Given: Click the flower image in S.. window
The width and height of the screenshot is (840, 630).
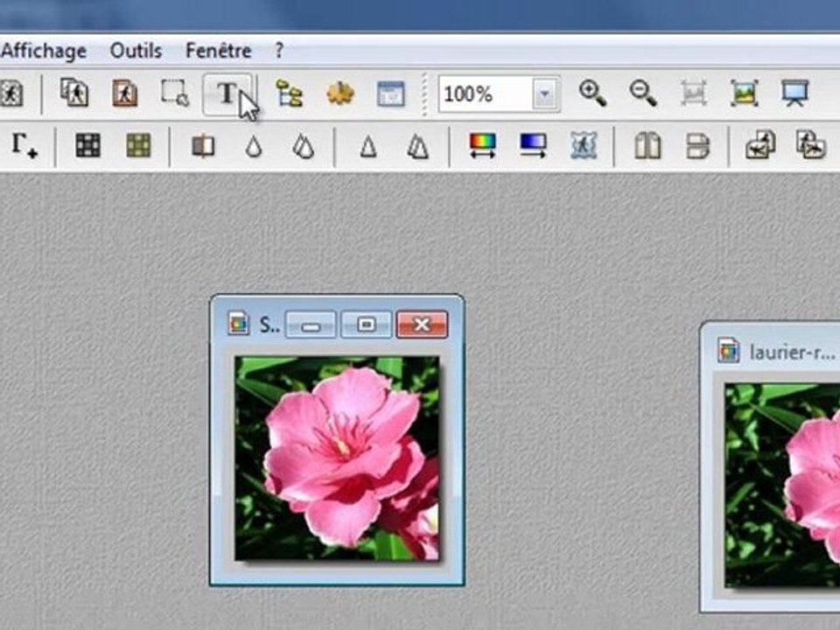Looking at the screenshot, I should 337,458.
